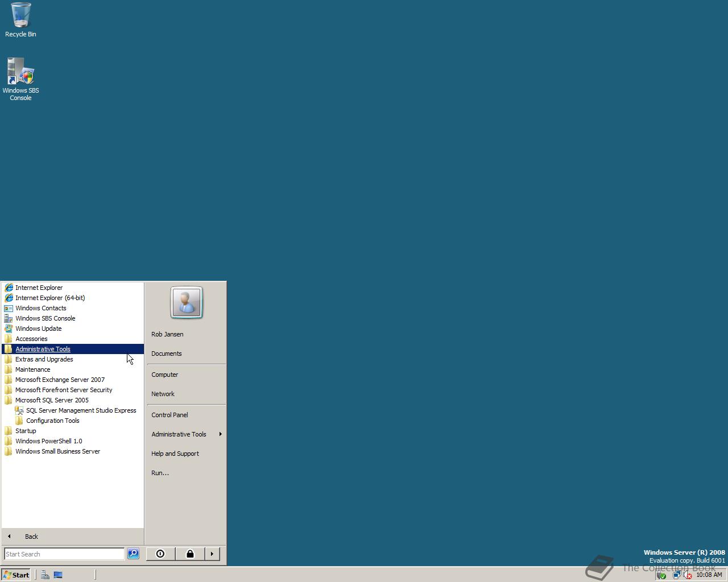Click the volume tray icon
This screenshot has width=728, height=582.
click(x=687, y=575)
